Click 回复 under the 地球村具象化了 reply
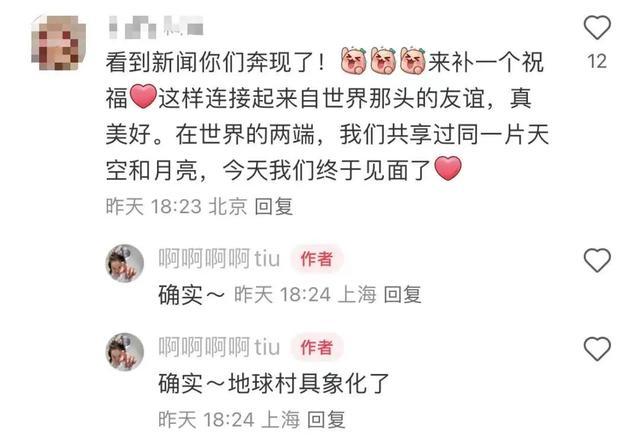 326,419
